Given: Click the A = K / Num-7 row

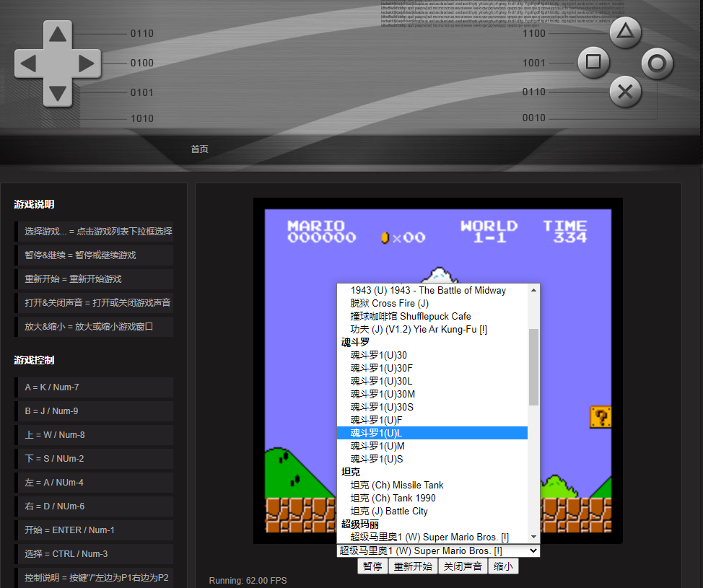Looking at the screenshot, I should pyautogui.click(x=95, y=387).
